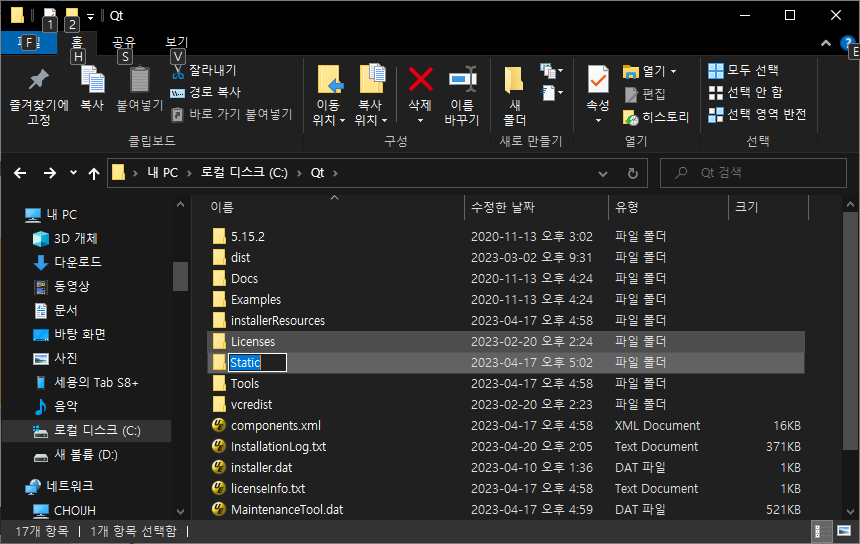Click the red Delete (삭제) icon
Image resolution: width=860 pixels, height=544 pixels.
click(x=421, y=80)
